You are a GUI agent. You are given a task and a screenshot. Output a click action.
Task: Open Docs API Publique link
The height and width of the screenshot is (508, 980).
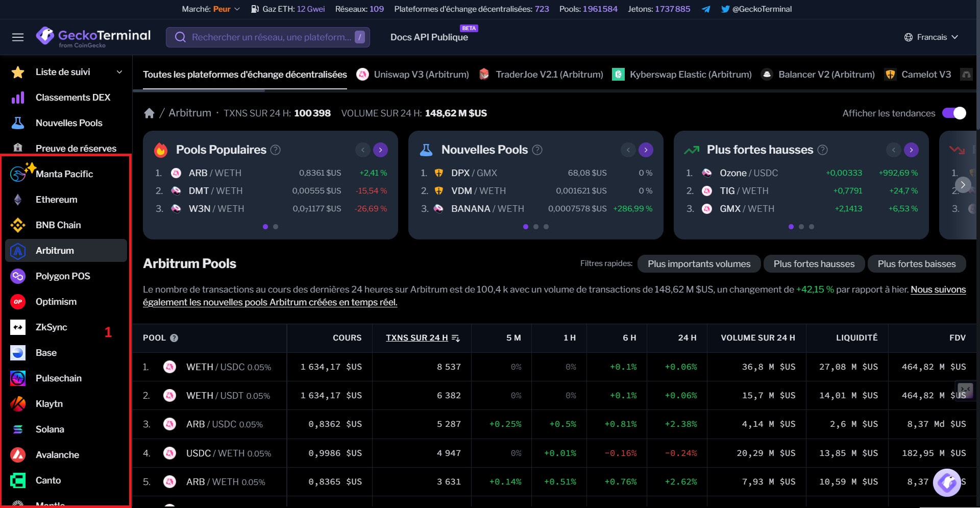429,37
